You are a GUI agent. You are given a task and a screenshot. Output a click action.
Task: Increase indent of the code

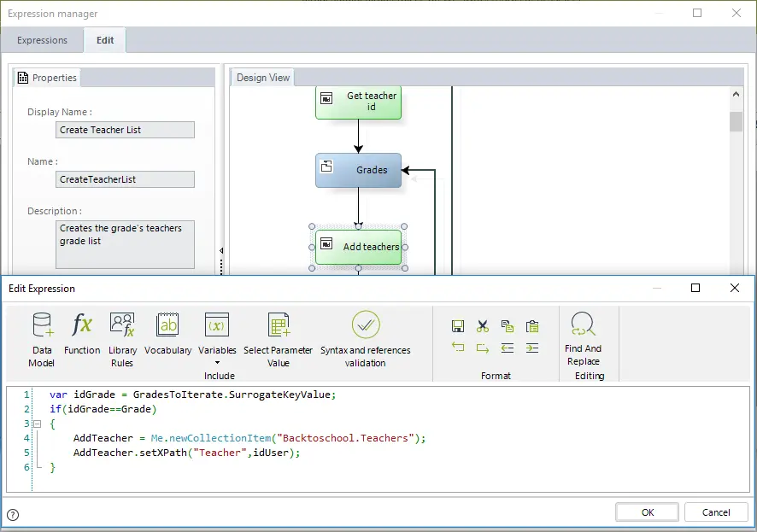point(532,348)
